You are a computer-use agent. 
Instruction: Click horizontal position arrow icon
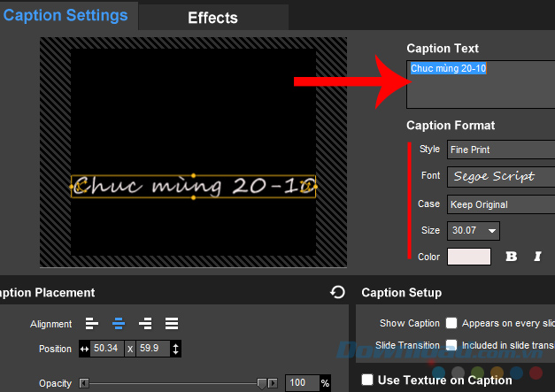coord(85,349)
